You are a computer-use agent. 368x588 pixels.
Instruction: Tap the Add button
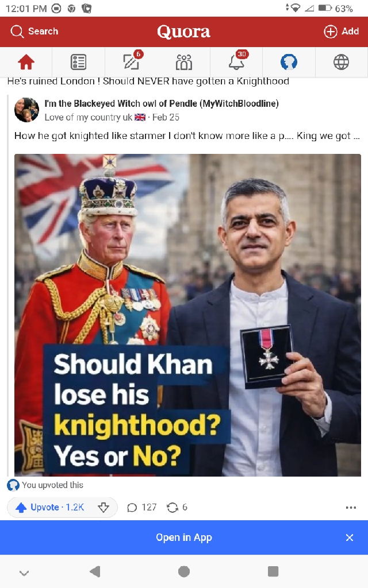click(x=342, y=32)
